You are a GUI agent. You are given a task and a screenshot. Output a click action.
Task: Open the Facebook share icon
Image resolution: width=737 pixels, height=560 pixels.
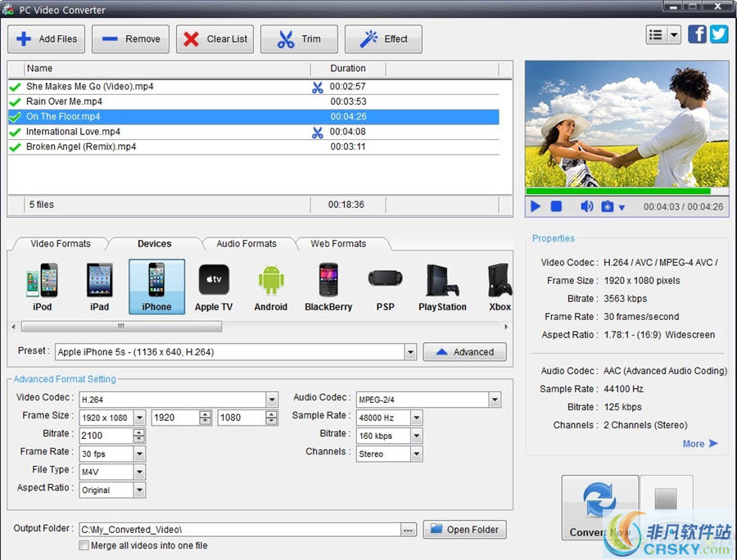coord(697,34)
